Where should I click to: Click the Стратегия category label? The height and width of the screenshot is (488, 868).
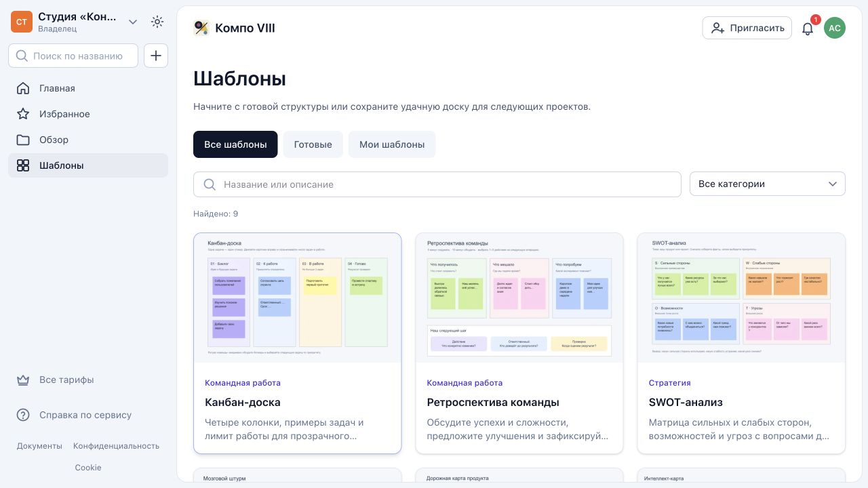point(670,383)
